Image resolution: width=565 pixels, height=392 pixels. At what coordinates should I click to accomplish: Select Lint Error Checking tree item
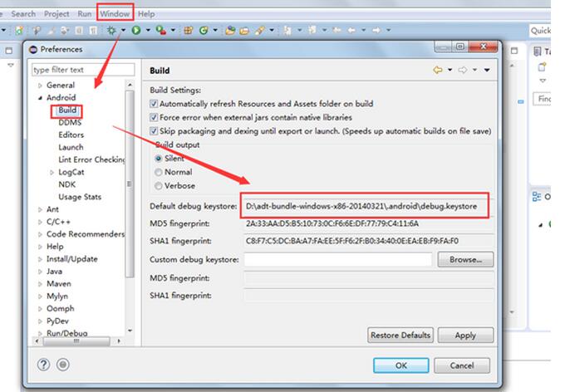click(x=92, y=159)
